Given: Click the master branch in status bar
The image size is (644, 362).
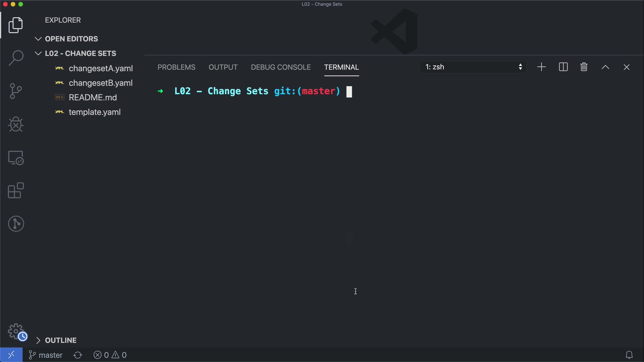Looking at the screenshot, I should [46, 355].
